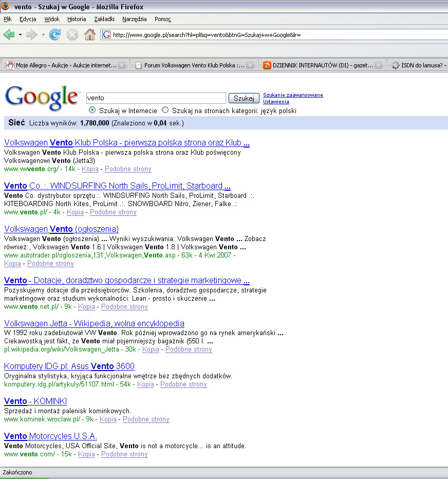This screenshot has height=479, width=448.
Task: Select Szukaj w Internecie radio button
Action: [x=92, y=110]
